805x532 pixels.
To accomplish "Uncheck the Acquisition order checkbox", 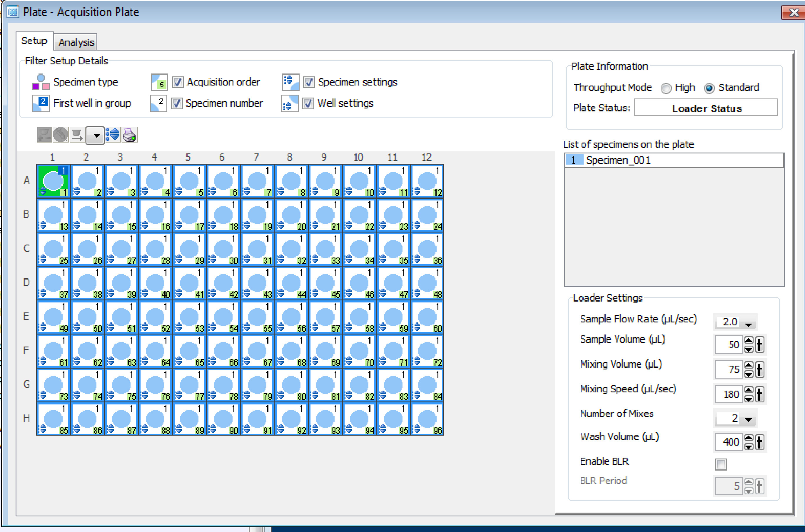I will click(178, 82).
